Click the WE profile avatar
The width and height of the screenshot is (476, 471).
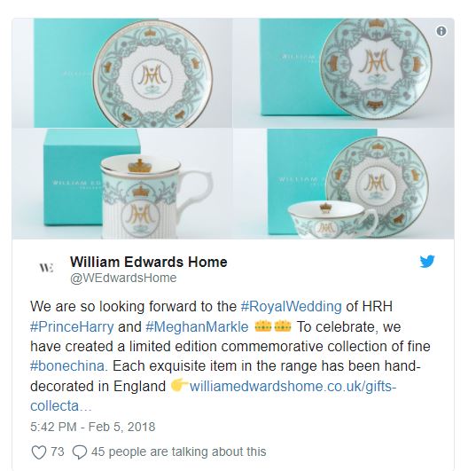[x=46, y=268]
